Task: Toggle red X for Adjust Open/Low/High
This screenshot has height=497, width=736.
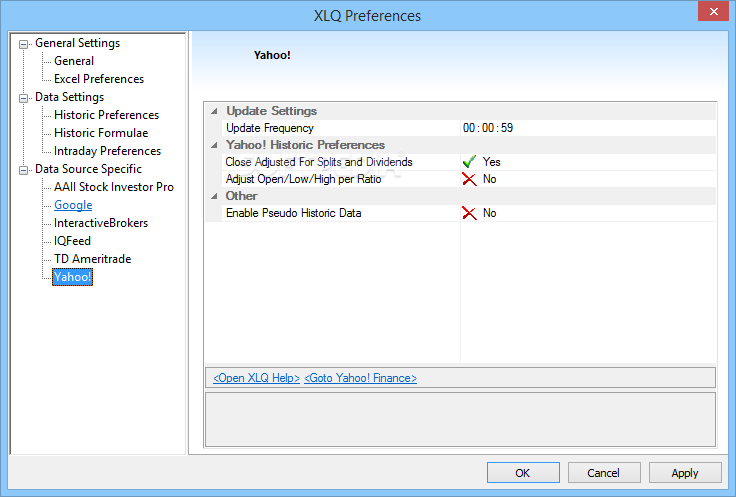Action: point(469,179)
